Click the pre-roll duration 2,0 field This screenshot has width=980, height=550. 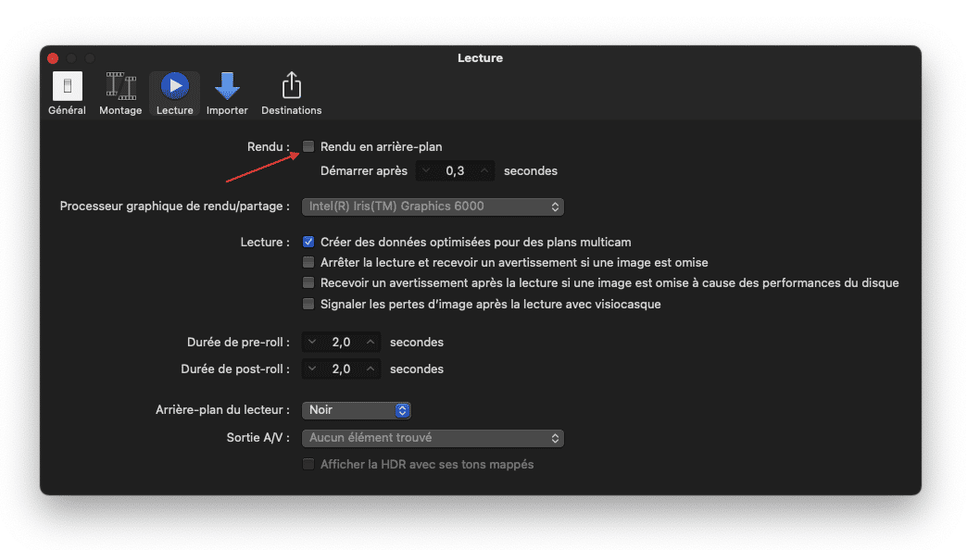pos(341,342)
